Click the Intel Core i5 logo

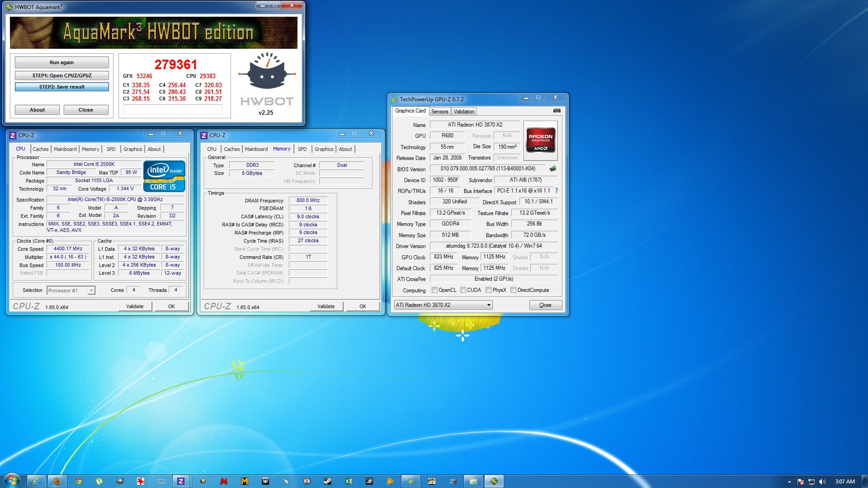(x=164, y=176)
